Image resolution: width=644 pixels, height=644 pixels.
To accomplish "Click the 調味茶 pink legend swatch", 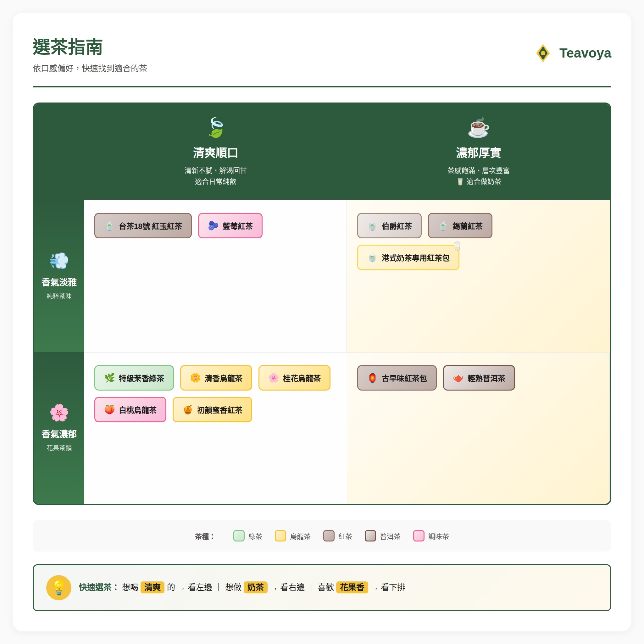I will (419, 536).
